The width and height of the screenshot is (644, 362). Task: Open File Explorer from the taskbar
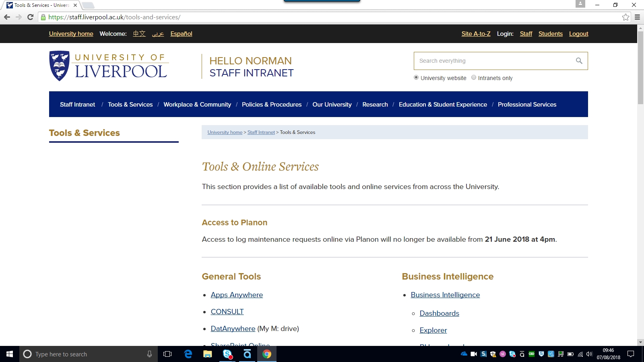click(x=208, y=354)
